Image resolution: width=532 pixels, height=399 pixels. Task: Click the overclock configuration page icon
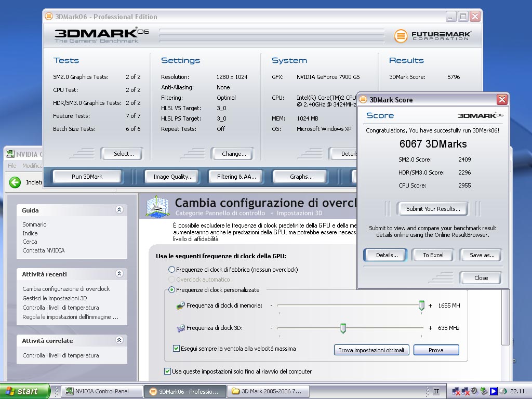pos(157,207)
